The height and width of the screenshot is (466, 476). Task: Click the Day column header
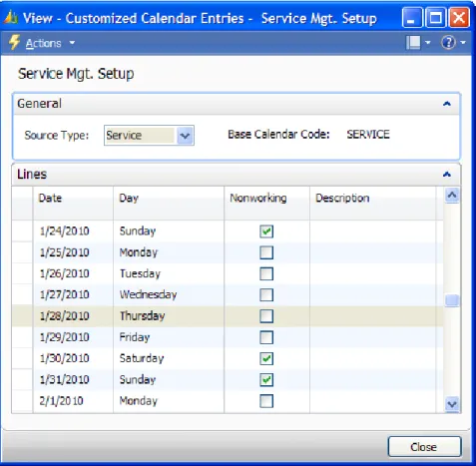point(169,203)
